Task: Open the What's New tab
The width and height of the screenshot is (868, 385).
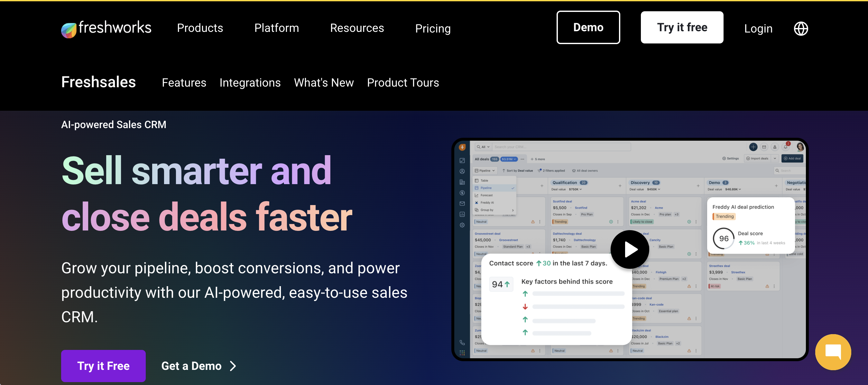Action: (323, 83)
